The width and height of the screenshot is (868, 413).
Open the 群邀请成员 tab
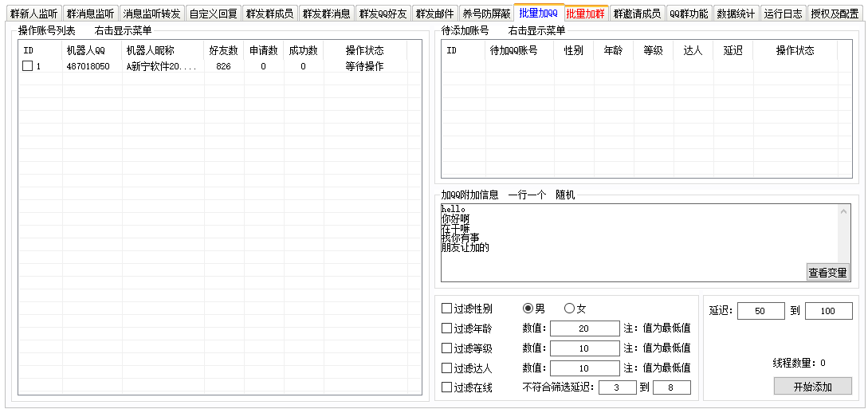tap(637, 14)
